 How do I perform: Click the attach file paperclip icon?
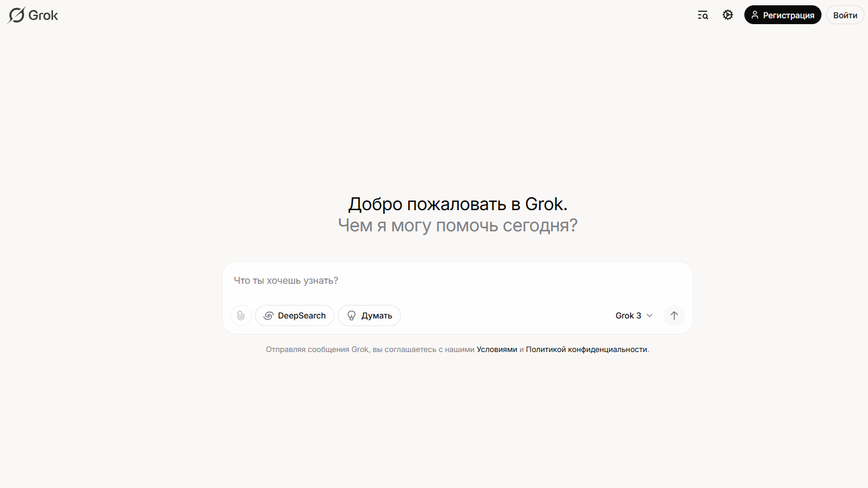pyautogui.click(x=241, y=316)
